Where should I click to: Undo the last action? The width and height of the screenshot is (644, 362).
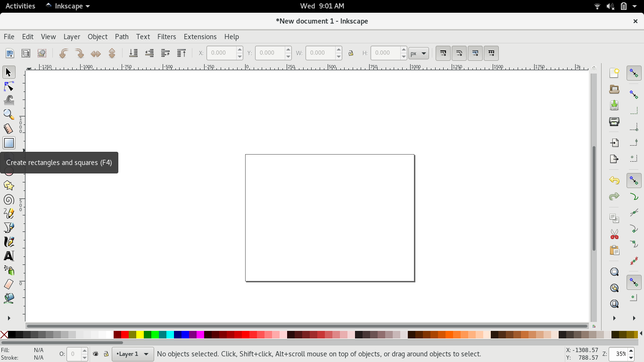click(x=614, y=180)
